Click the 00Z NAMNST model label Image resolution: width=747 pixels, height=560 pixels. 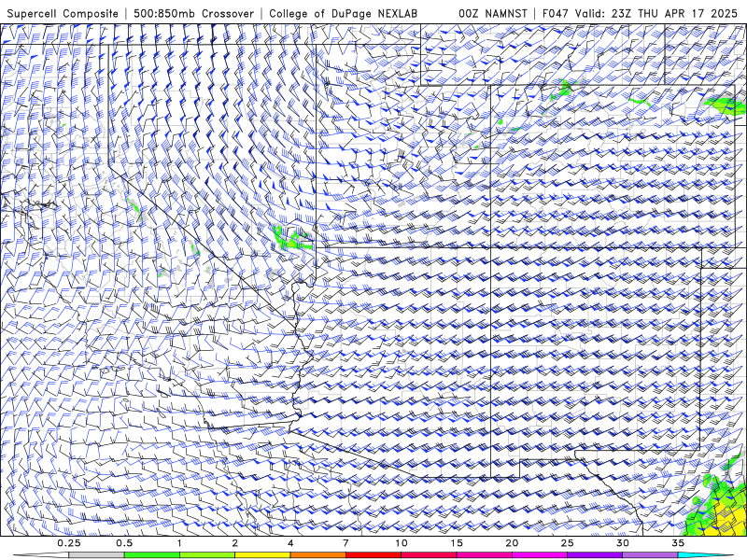click(493, 14)
